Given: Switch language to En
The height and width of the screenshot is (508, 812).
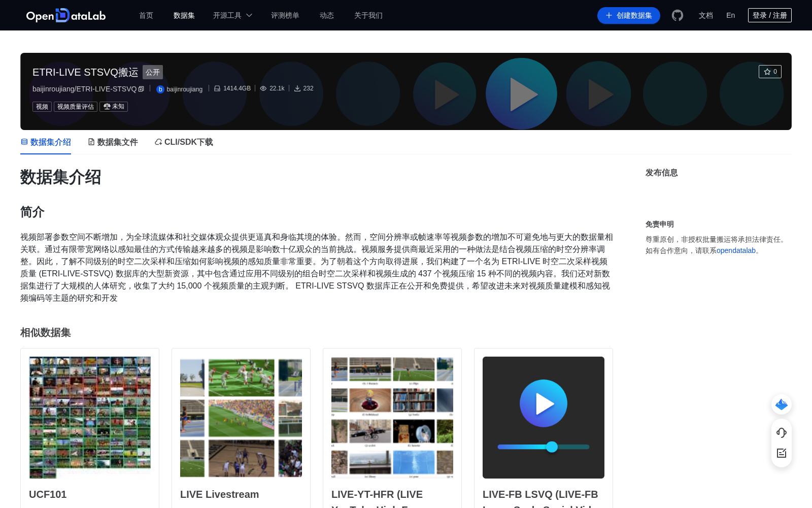Looking at the screenshot, I should click(x=731, y=15).
